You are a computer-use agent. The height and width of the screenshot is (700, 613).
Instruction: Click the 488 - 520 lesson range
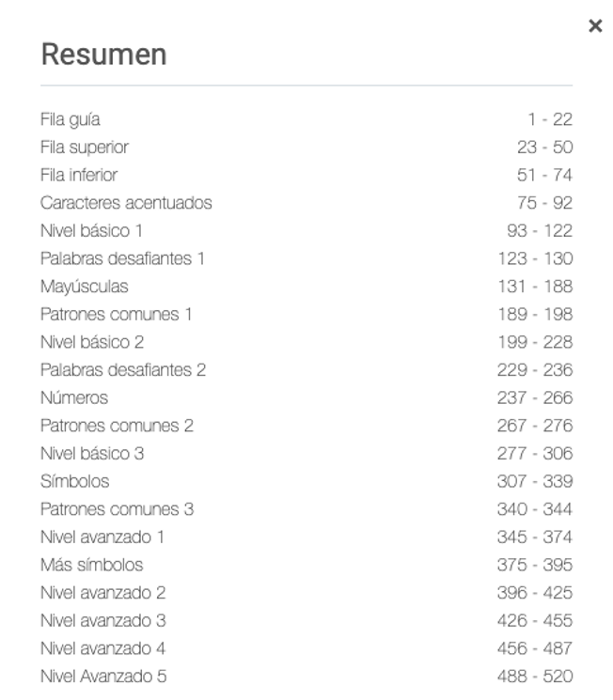(534, 677)
